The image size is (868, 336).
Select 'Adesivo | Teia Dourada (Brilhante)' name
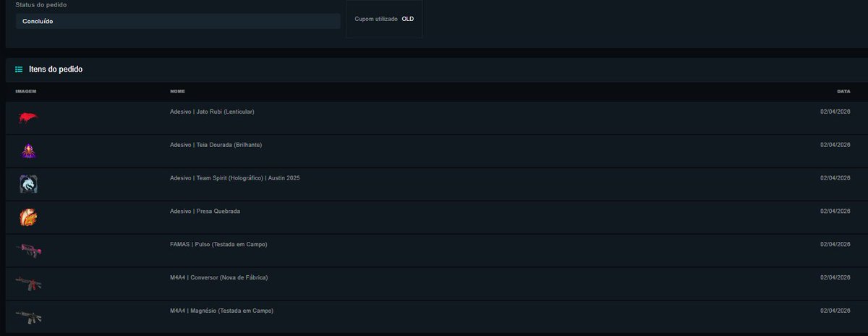[x=216, y=145]
